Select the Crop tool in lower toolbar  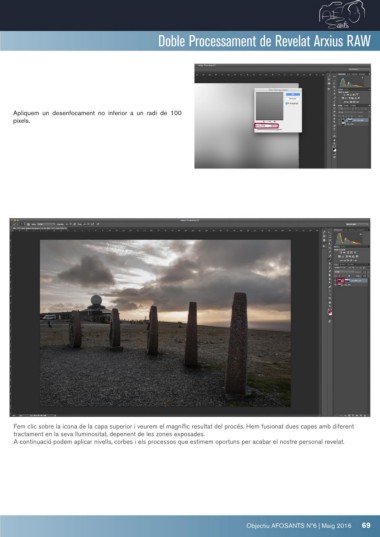(330, 248)
